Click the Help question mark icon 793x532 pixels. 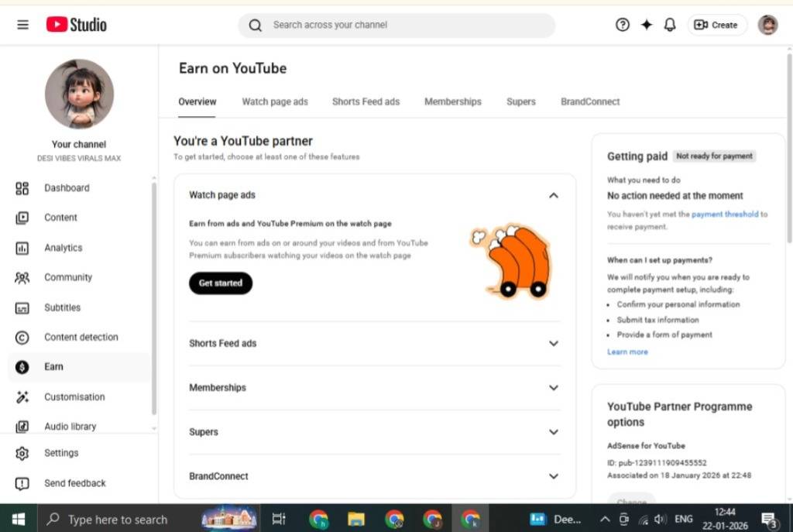623,25
